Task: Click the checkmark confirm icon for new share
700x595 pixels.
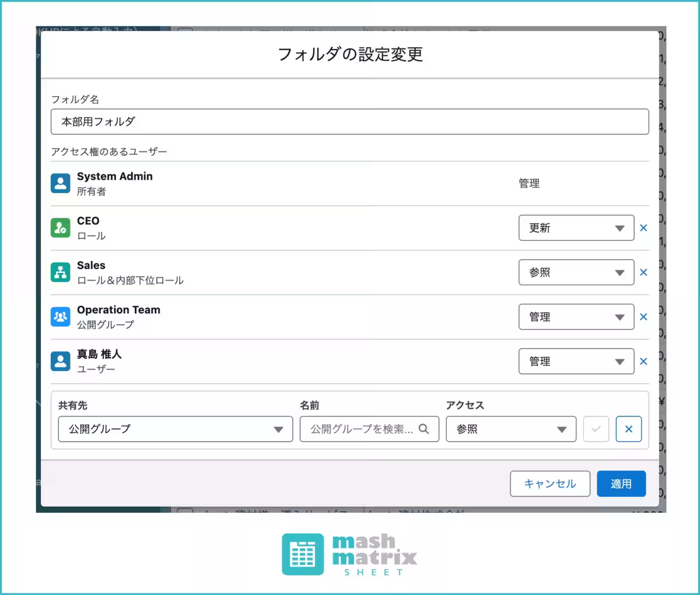Action: coord(596,429)
